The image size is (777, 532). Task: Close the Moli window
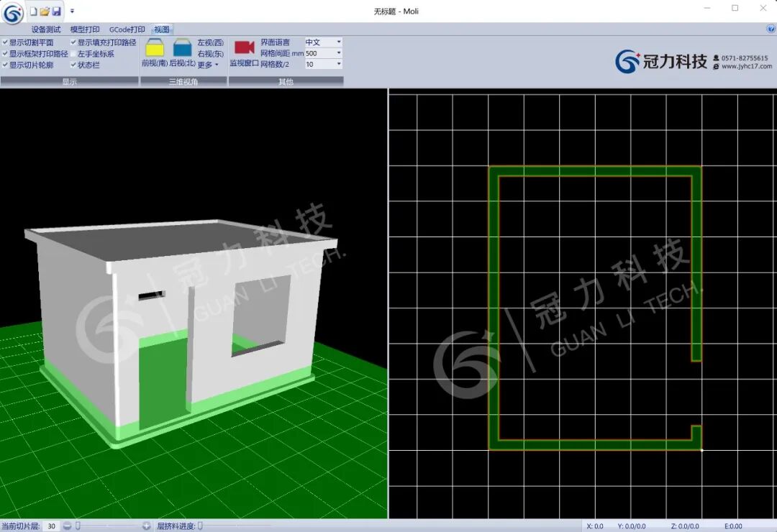[763, 9]
